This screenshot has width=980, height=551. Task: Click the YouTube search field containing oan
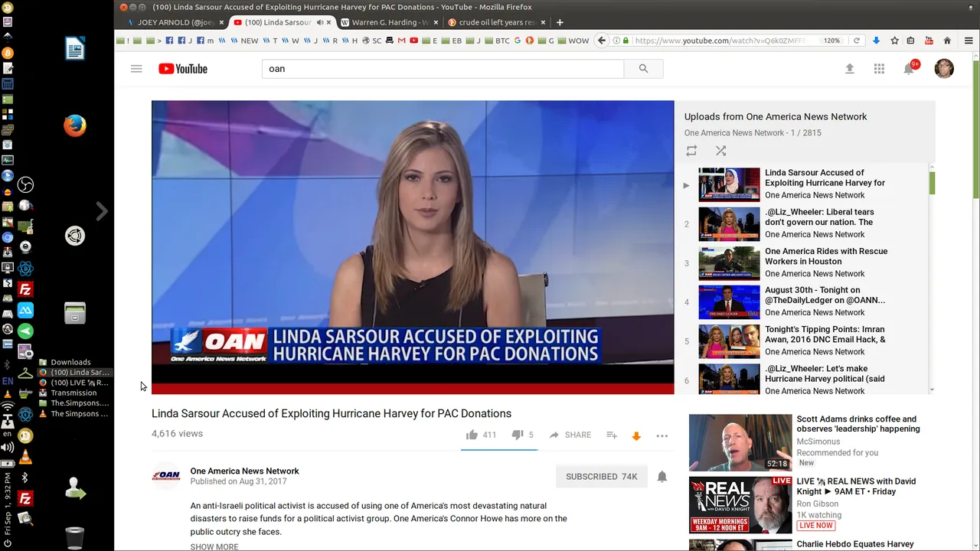[x=443, y=69]
